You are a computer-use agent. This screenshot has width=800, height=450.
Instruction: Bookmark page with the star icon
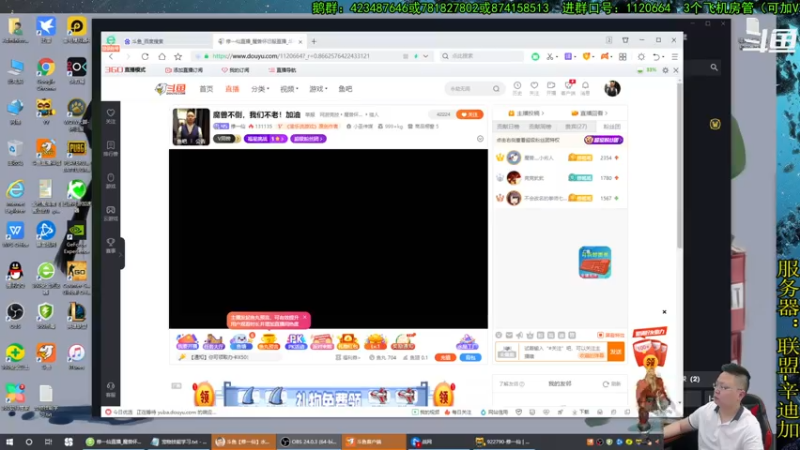(178, 56)
